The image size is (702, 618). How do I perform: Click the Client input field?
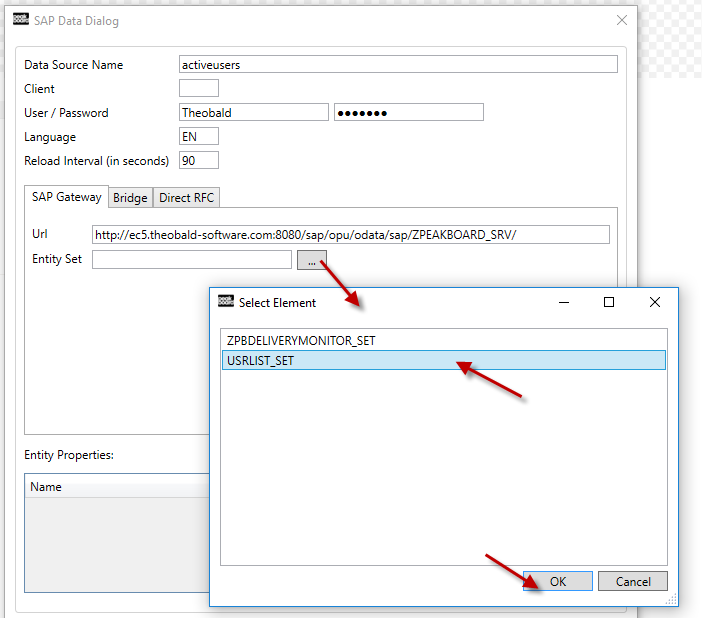(199, 88)
